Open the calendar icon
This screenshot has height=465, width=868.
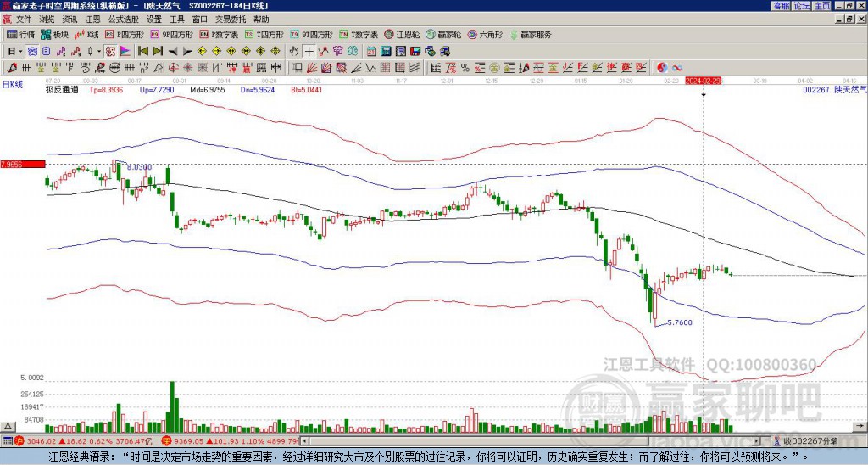(371, 52)
